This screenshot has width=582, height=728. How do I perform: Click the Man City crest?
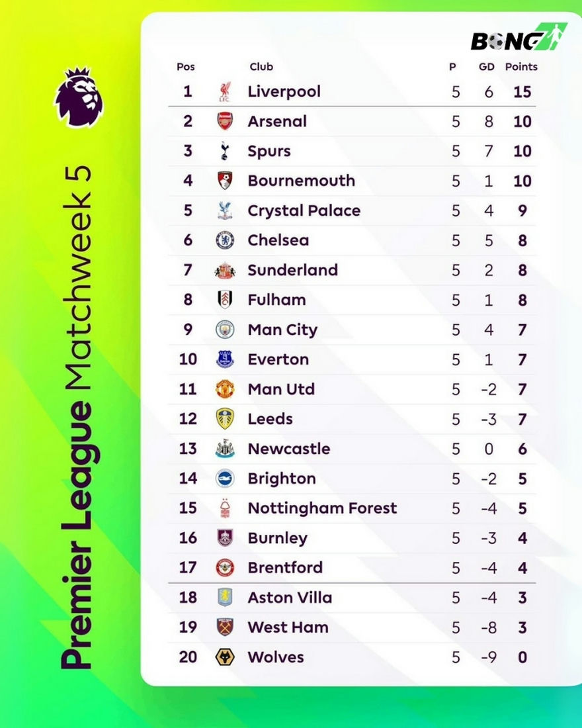pos(225,330)
